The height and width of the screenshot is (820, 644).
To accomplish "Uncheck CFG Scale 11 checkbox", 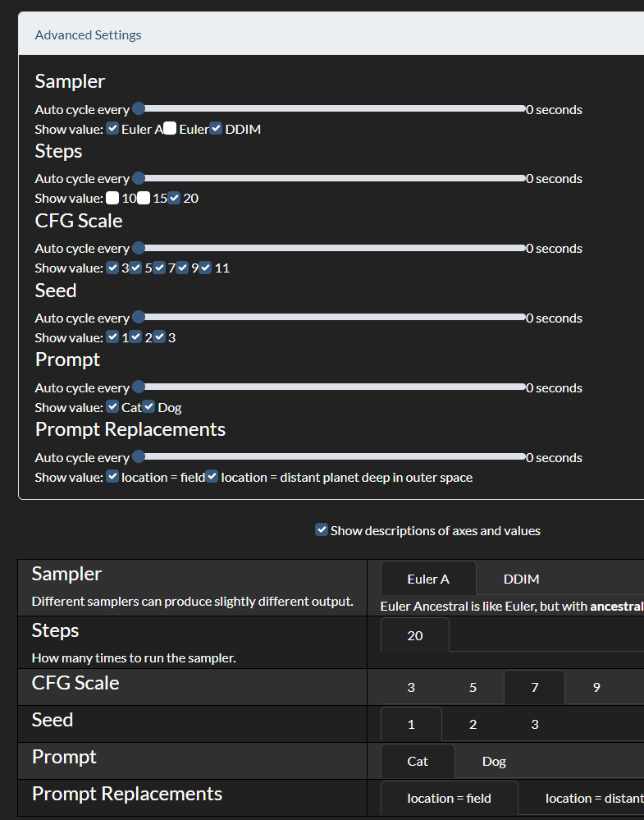I will click(205, 268).
